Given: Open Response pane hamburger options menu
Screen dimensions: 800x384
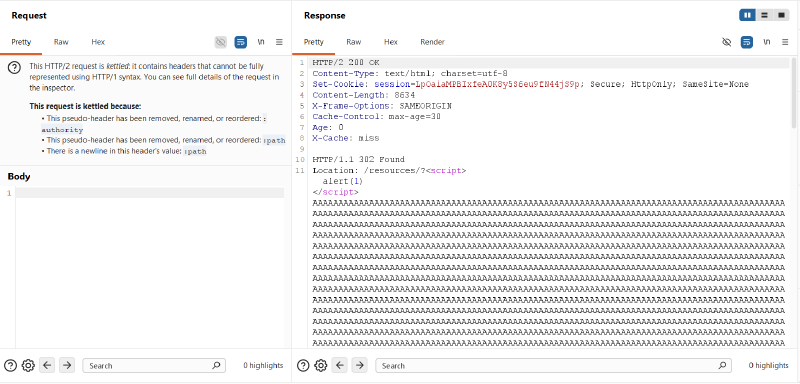Looking at the screenshot, I should (x=785, y=42).
